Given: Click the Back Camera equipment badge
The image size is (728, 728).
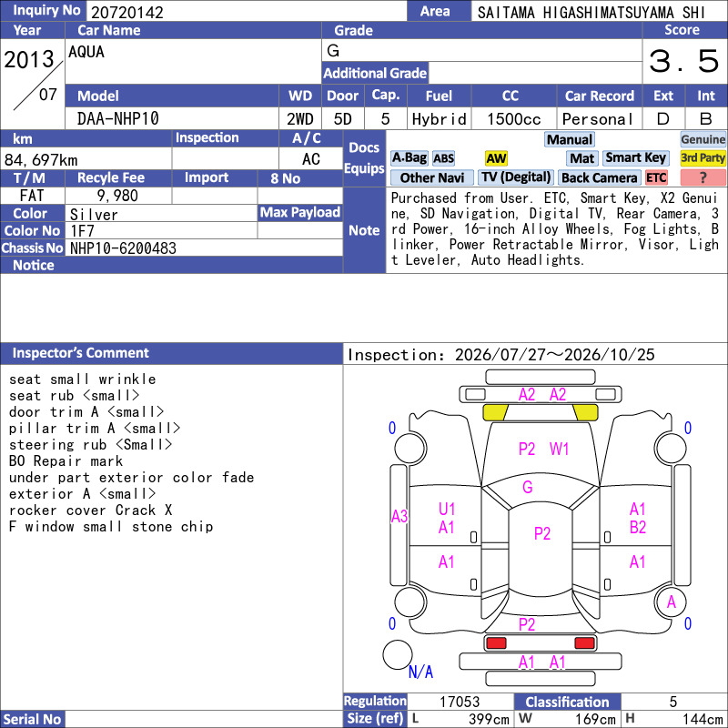Looking at the screenshot, I should [x=599, y=177].
